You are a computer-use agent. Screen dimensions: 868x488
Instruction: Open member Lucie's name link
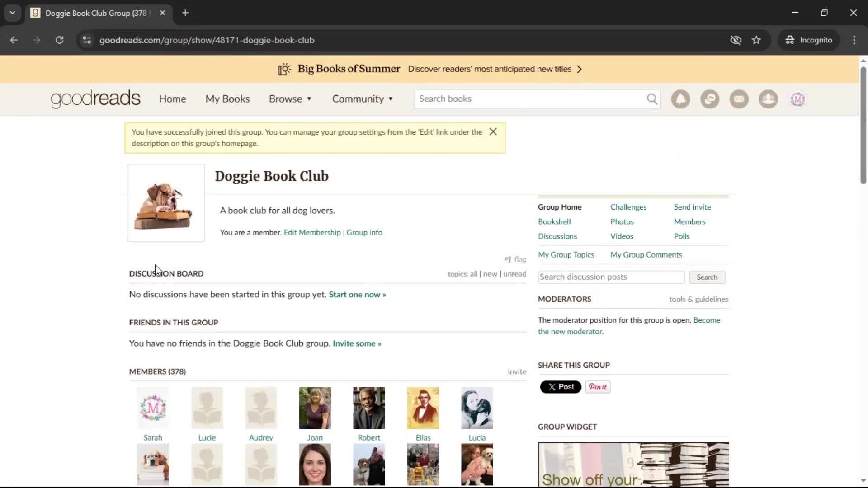[x=207, y=438]
